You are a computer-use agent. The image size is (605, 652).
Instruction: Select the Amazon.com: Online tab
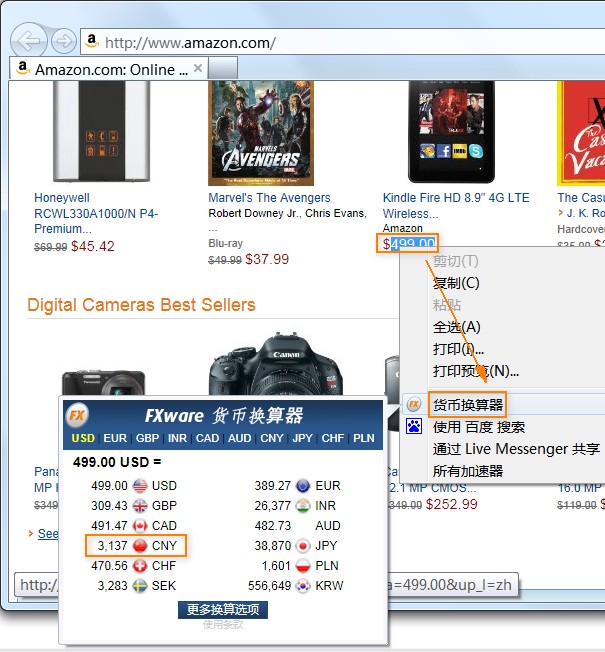point(108,69)
